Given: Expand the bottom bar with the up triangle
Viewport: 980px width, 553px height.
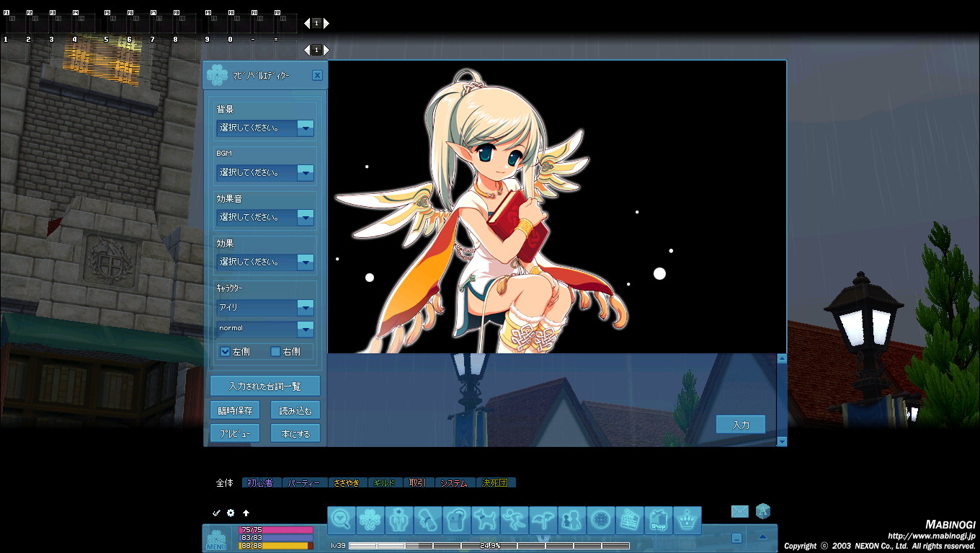Looking at the screenshot, I should point(762,537).
